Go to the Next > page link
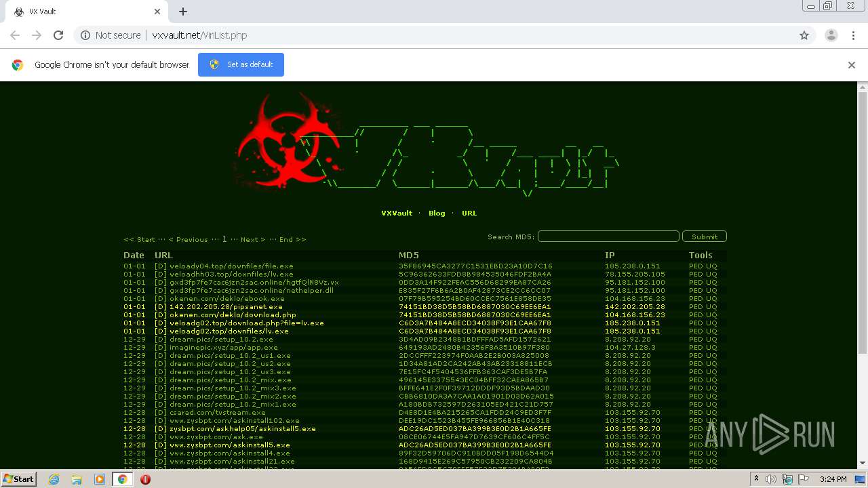 click(253, 239)
